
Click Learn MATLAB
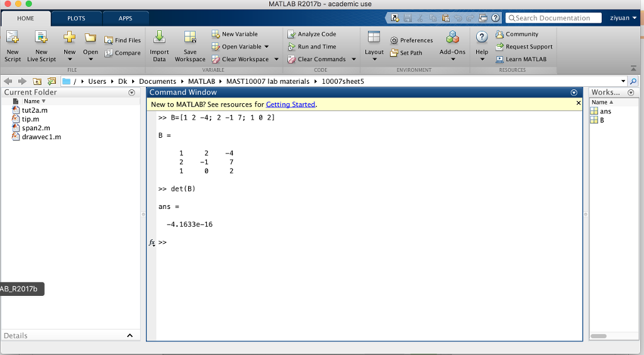(521, 59)
